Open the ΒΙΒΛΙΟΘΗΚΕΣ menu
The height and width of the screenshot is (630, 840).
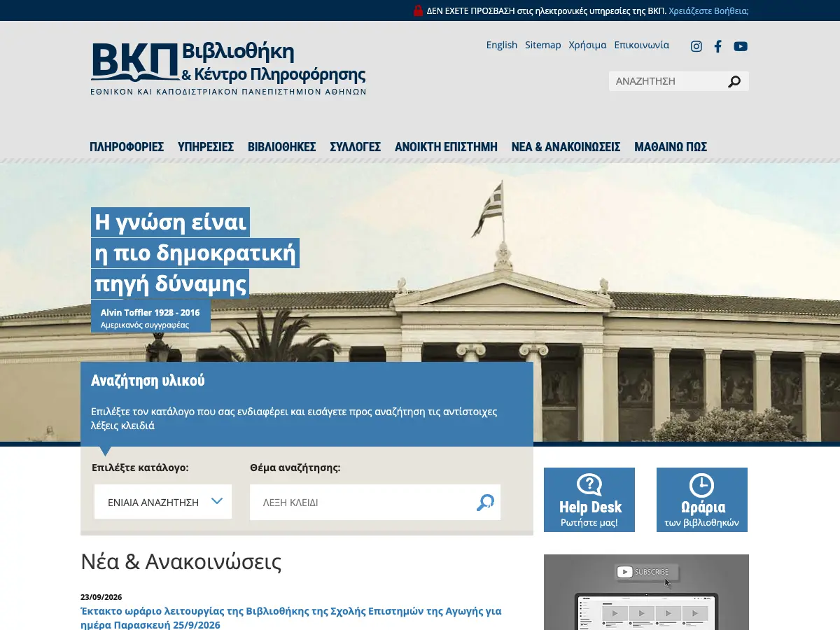(282, 147)
